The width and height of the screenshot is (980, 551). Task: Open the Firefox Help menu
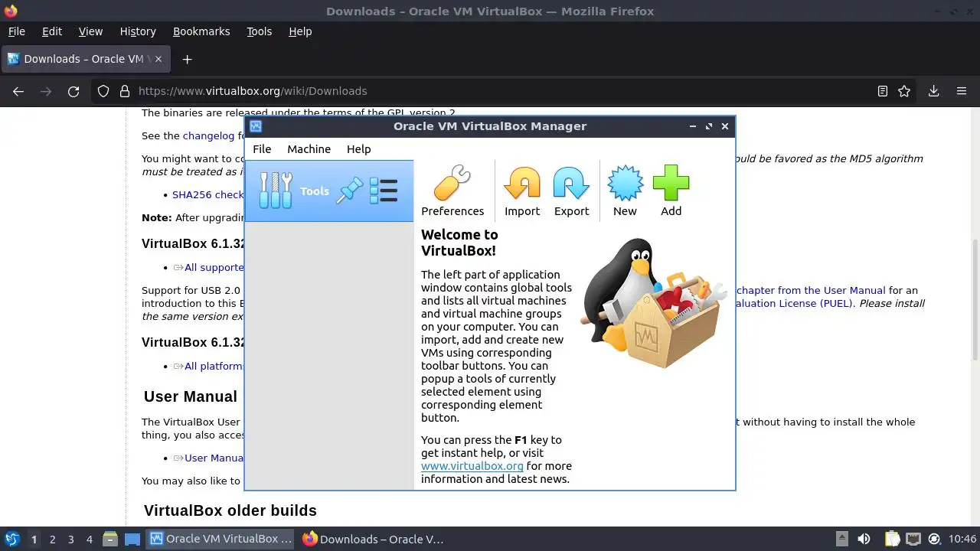pyautogui.click(x=300, y=31)
